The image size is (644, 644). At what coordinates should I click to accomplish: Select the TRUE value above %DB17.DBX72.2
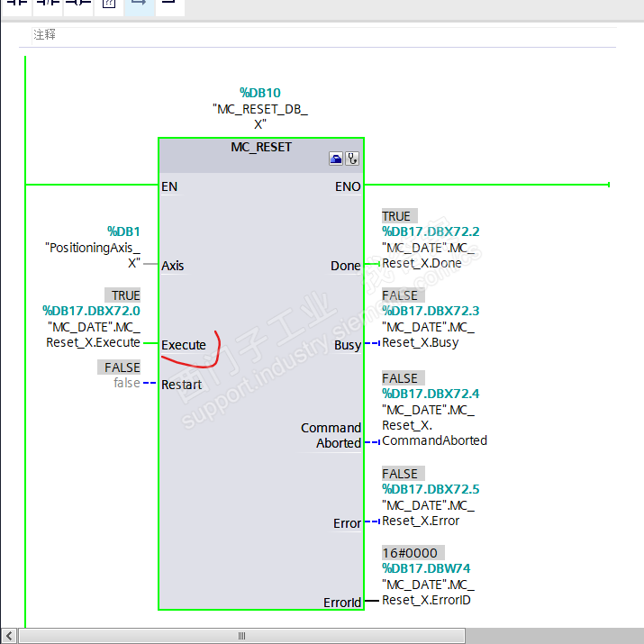400,216
